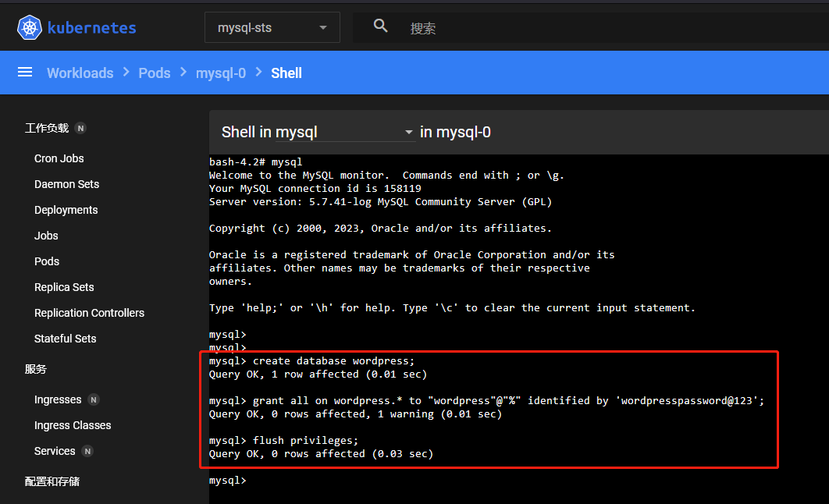
Task: Open the hamburger navigation menu icon
Action: pyautogui.click(x=25, y=73)
